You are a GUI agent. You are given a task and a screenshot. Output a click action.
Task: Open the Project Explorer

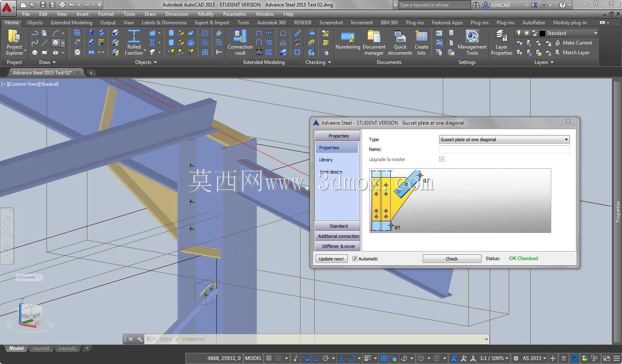tap(14, 42)
